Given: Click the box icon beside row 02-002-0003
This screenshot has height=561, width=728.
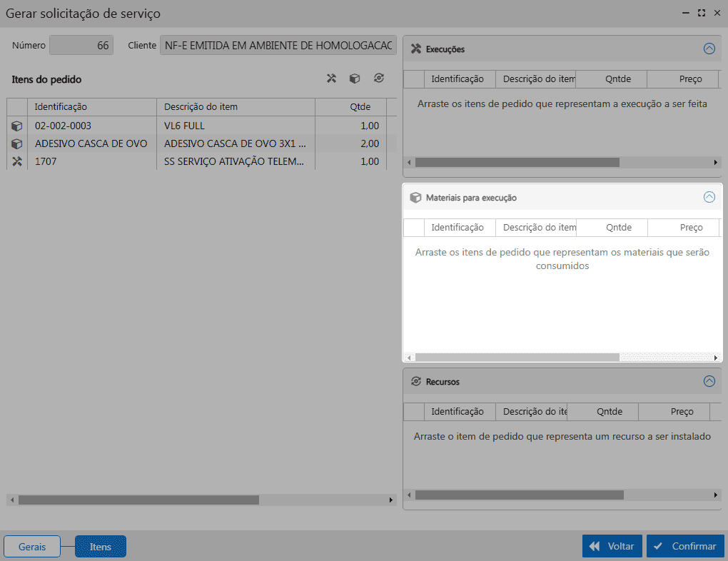Looking at the screenshot, I should point(17,126).
